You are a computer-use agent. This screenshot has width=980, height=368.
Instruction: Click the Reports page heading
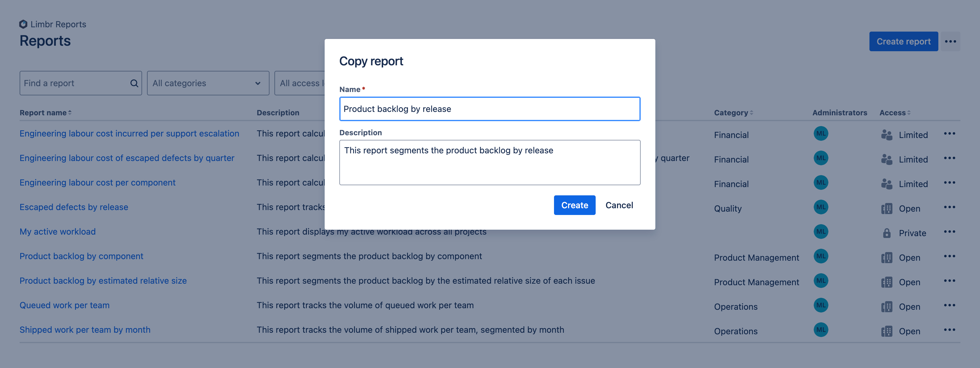pos(45,41)
